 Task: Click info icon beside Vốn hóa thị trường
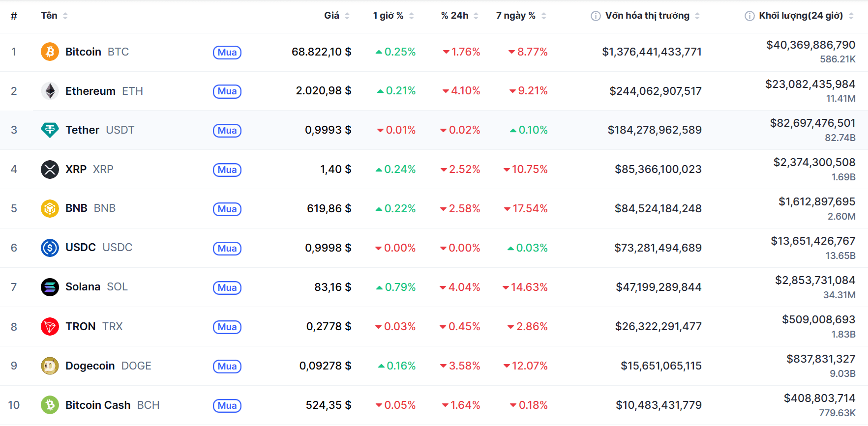tap(596, 16)
